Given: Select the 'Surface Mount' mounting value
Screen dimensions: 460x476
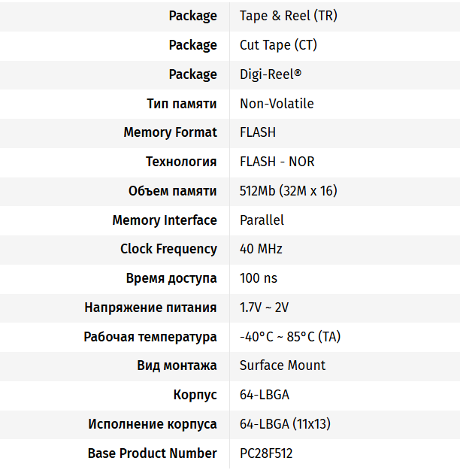Looking at the screenshot, I should (283, 365).
